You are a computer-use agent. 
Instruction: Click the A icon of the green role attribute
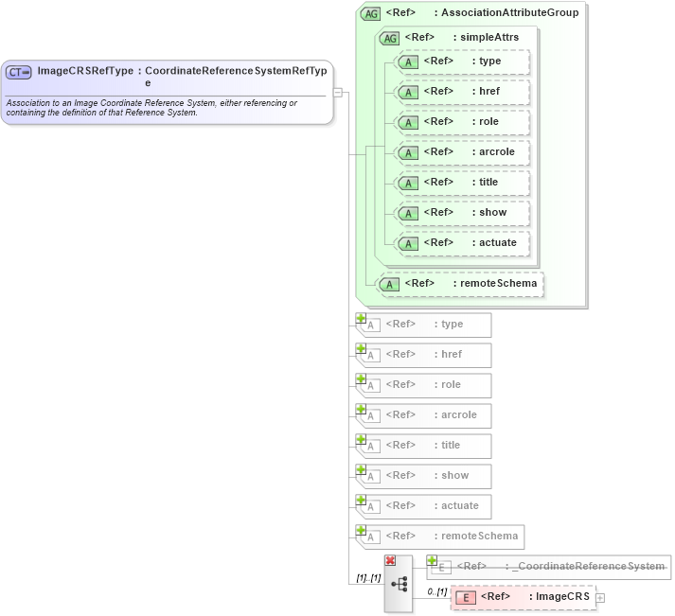click(408, 123)
